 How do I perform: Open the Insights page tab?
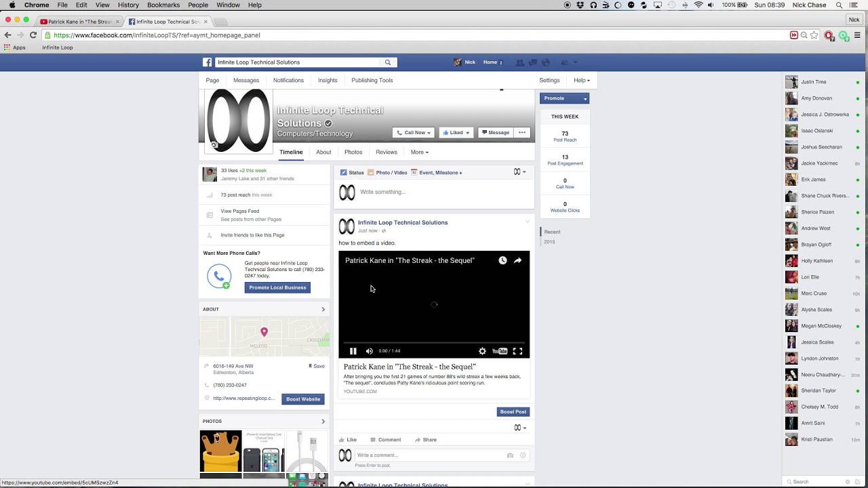[x=328, y=80]
